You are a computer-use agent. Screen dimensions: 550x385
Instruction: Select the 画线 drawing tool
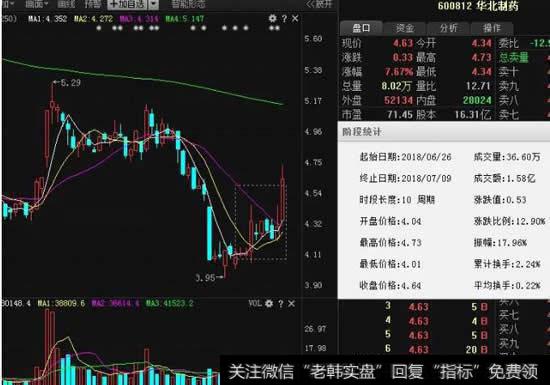(x=66, y=4)
